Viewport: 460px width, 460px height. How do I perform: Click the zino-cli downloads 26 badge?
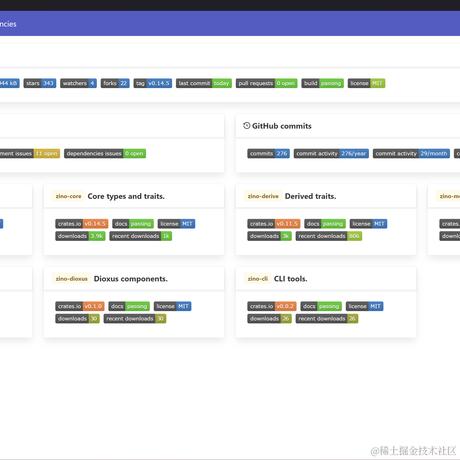tap(269, 319)
